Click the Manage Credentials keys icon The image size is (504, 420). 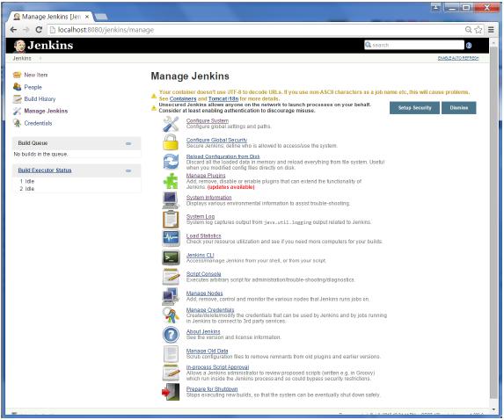171,315
